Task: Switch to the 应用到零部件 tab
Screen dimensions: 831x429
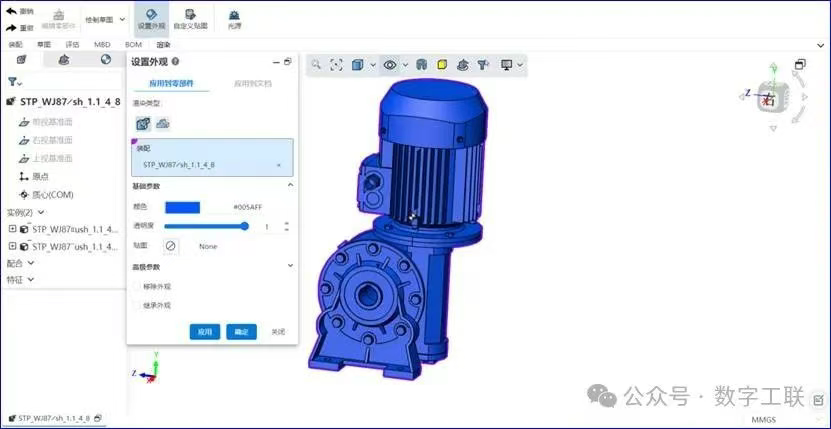Action: pyautogui.click(x=171, y=84)
